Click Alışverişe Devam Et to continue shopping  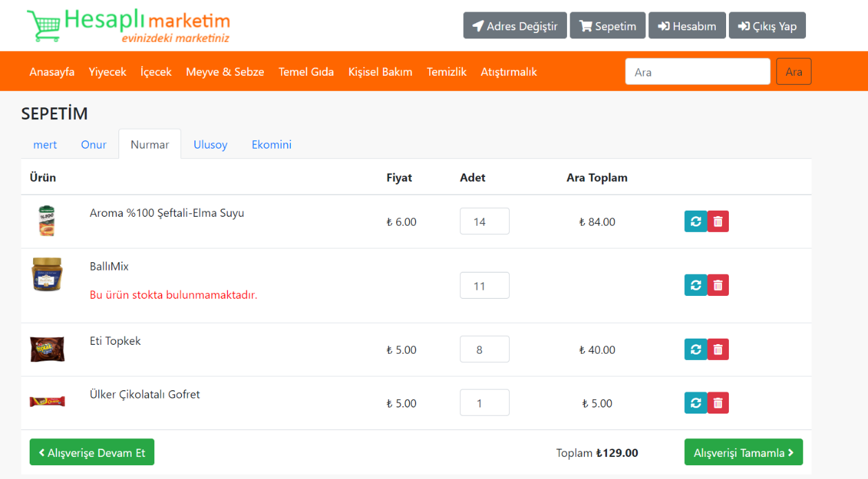pyautogui.click(x=92, y=452)
